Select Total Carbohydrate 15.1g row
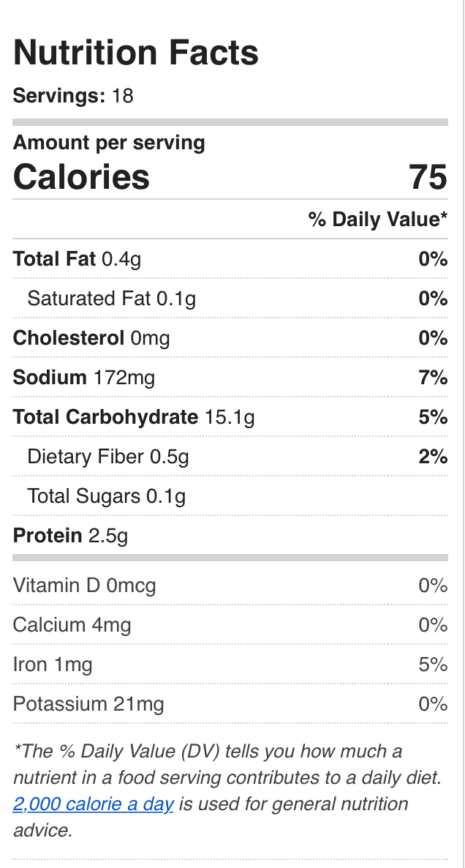The height and width of the screenshot is (868, 465). [x=134, y=417]
